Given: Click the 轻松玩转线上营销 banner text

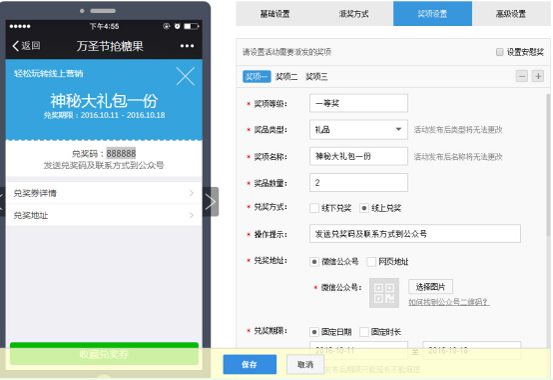Looking at the screenshot, I should [x=49, y=73].
